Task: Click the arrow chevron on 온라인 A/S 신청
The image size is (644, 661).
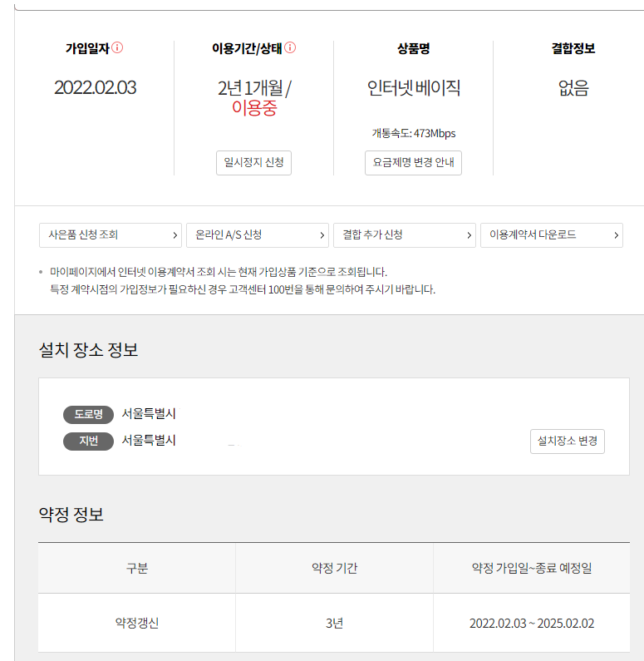Action: 322,235
